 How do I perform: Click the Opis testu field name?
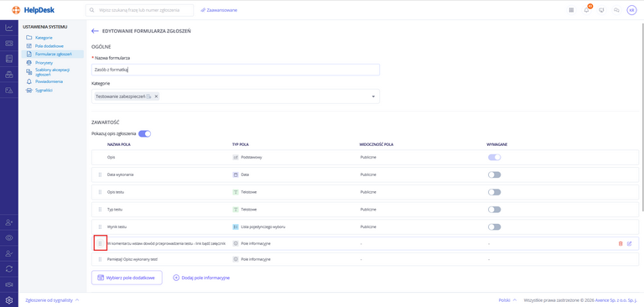[x=116, y=192]
